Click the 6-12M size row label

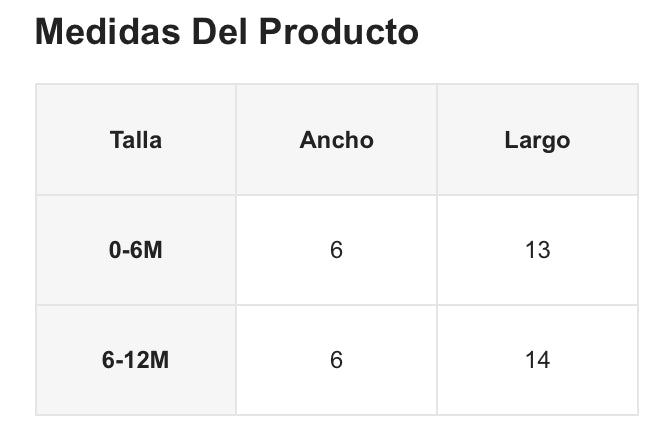(136, 360)
